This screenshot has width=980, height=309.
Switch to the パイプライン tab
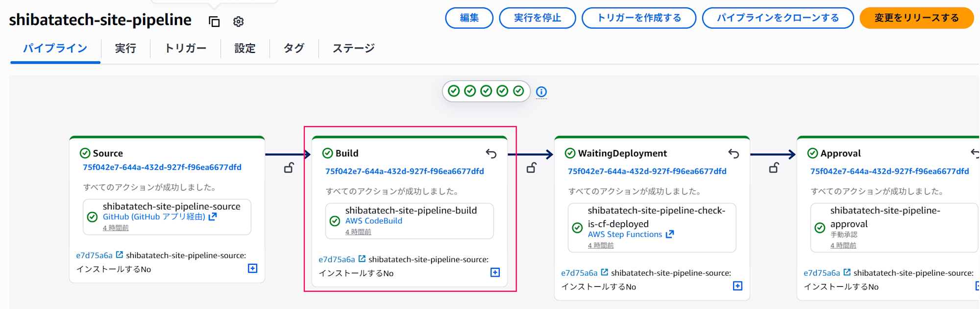point(55,48)
